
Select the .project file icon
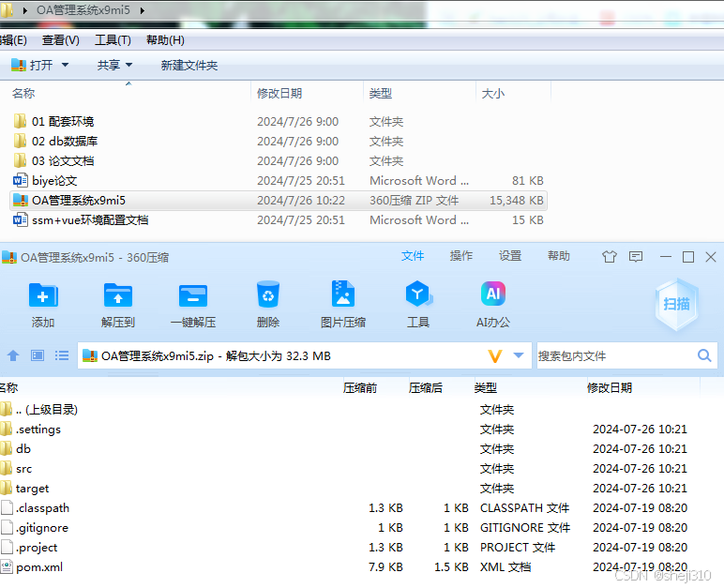click(x=7, y=547)
